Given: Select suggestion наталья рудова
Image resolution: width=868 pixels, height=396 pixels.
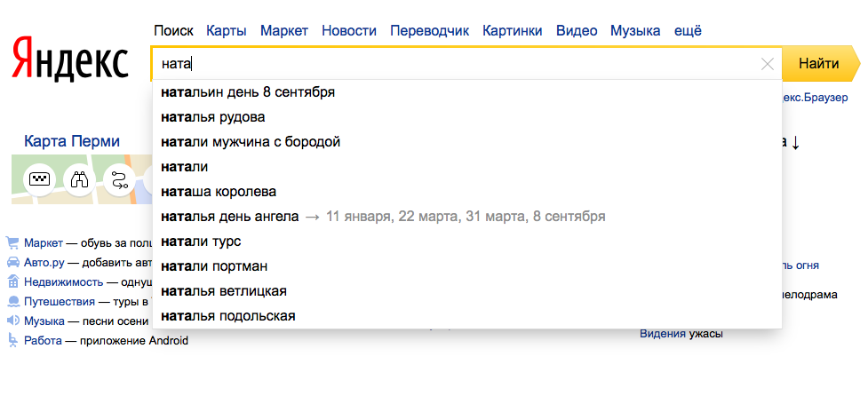Looking at the screenshot, I should (467, 117).
